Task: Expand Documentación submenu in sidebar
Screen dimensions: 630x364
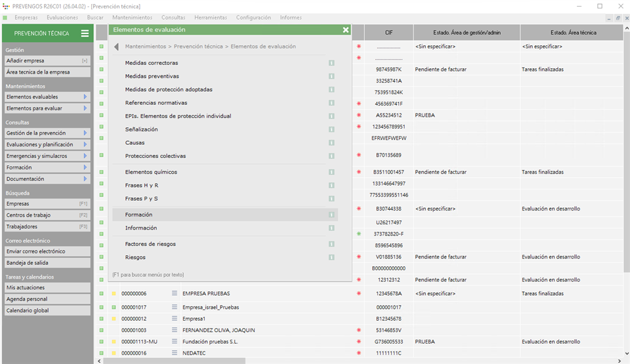Action: click(x=85, y=179)
